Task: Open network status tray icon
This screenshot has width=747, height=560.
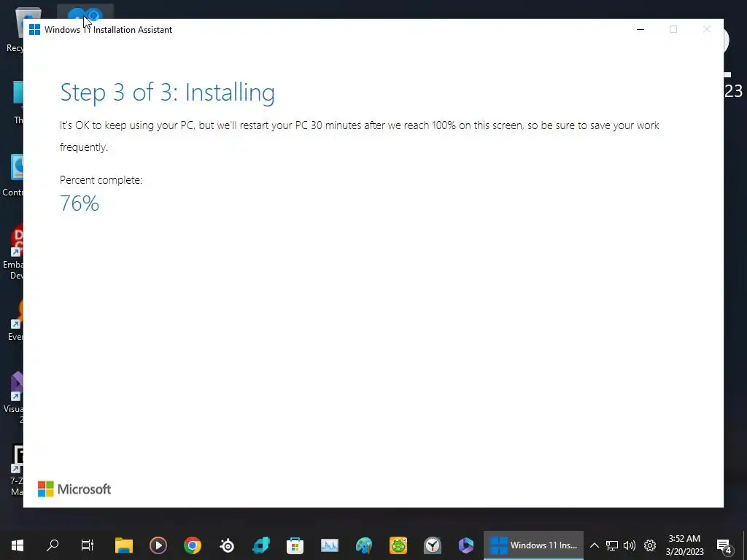Action: [612, 545]
